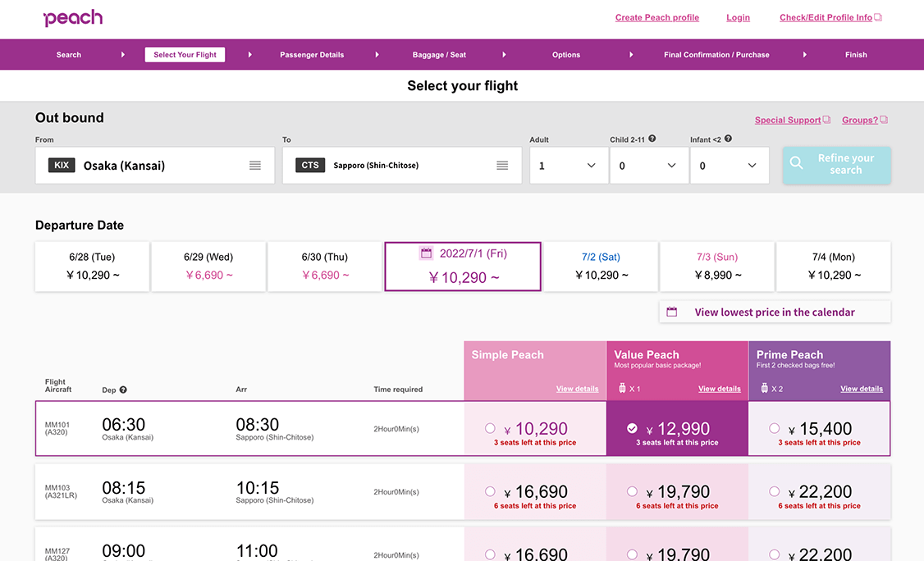The width and height of the screenshot is (924, 561).
Task: Click the external-link icon after Groups?
Action: point(884,120)
